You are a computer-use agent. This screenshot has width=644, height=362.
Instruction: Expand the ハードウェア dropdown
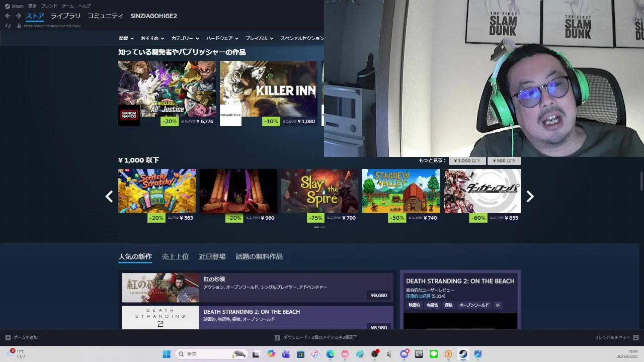[x=222, y=38]
